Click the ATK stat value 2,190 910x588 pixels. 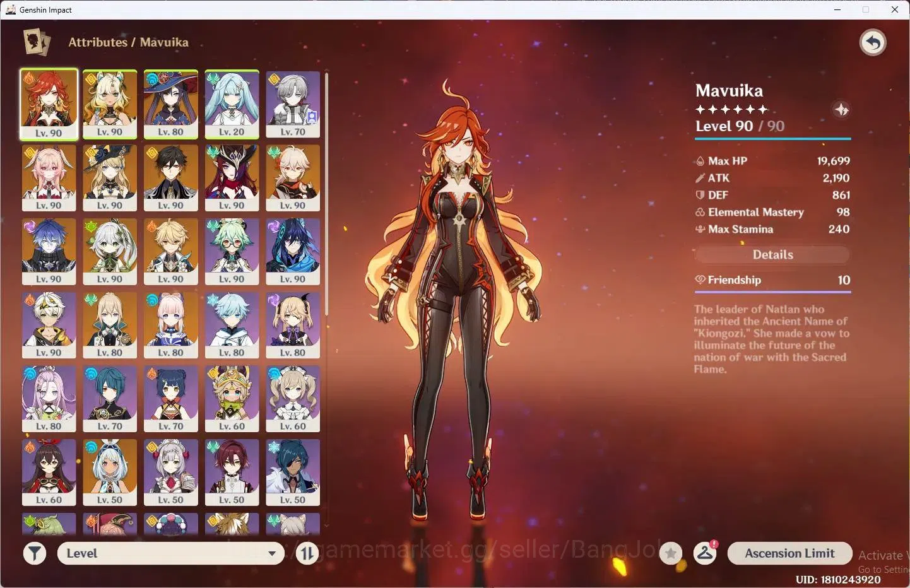click(x=836, y=178)
